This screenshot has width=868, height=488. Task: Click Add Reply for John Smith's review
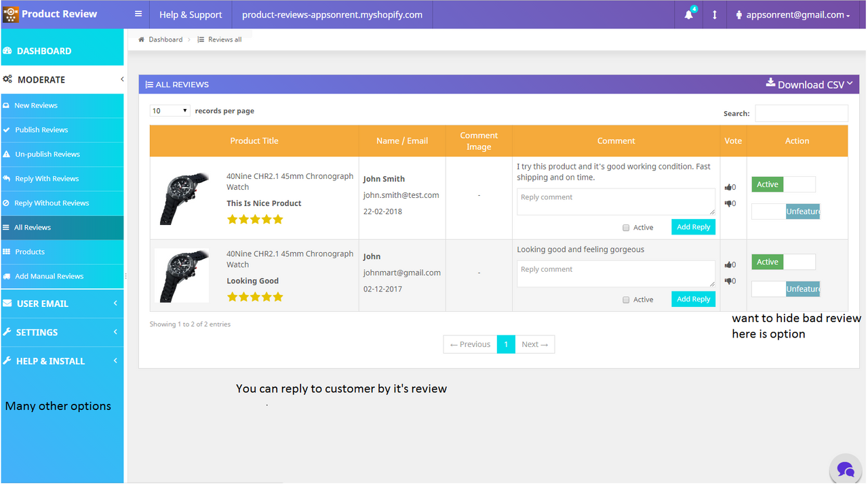click(693, 227)
